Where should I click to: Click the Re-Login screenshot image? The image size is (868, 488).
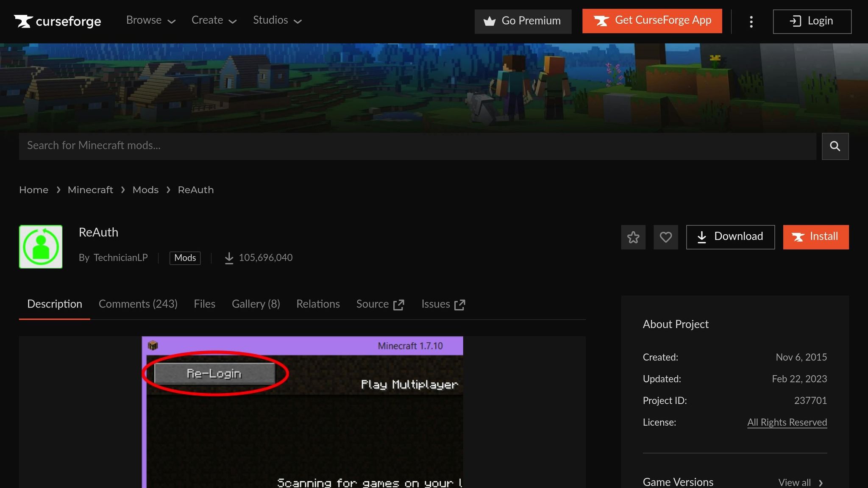point(302,412)
